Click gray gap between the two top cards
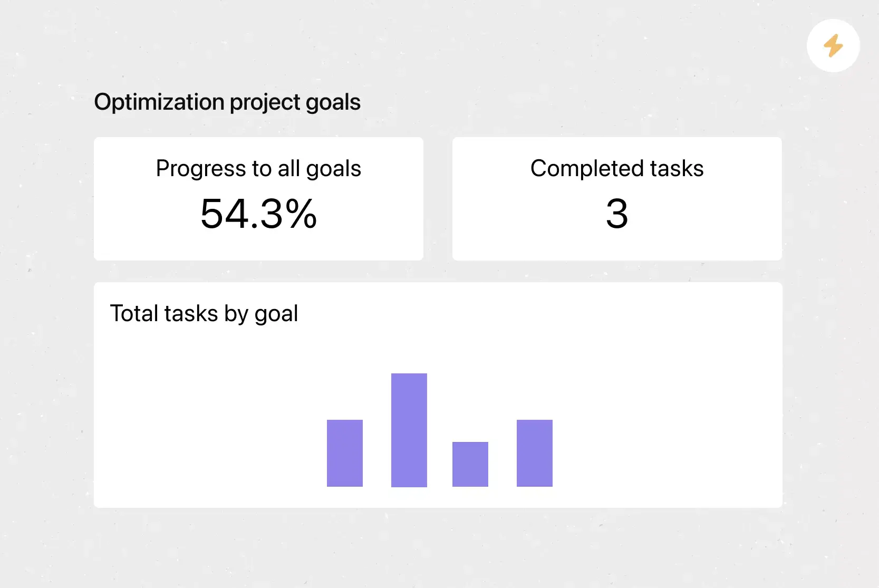Image resolution: width=879 pixels, height=588 pixels. pos(438,199)
